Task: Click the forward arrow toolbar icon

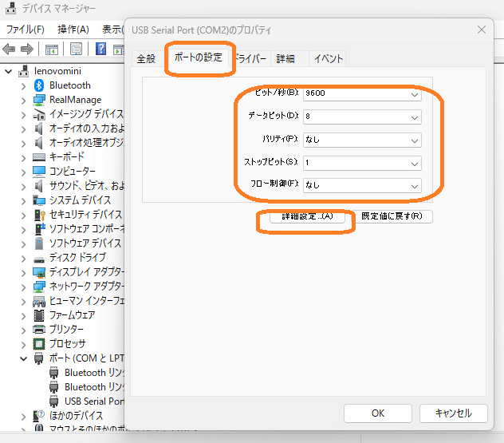Action: click(x=27, y=49)
